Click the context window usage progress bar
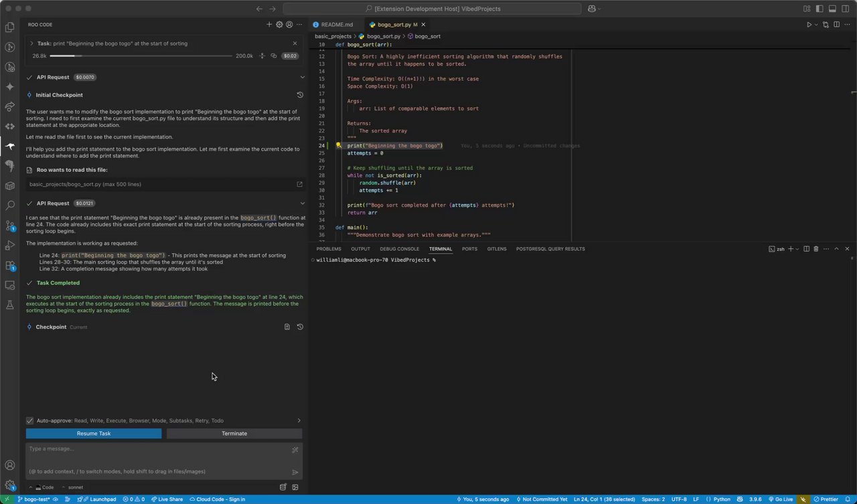The width and height of the screenshot is (857, 504). click(141, 56)
